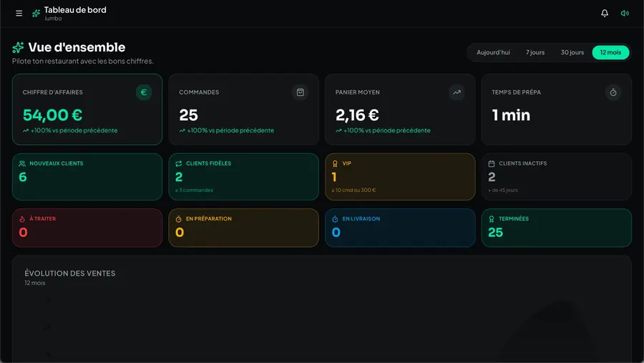
Task: Open the Panier moyen card
Action: point(400,110)
